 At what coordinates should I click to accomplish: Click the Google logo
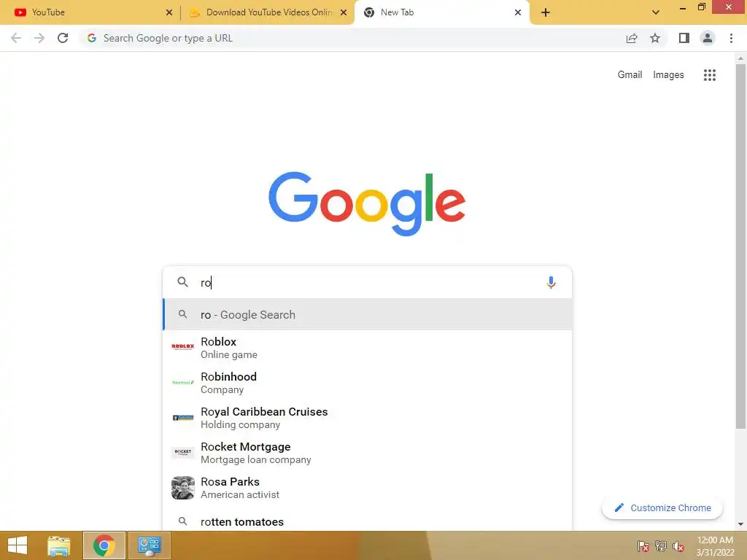point(367,203)
